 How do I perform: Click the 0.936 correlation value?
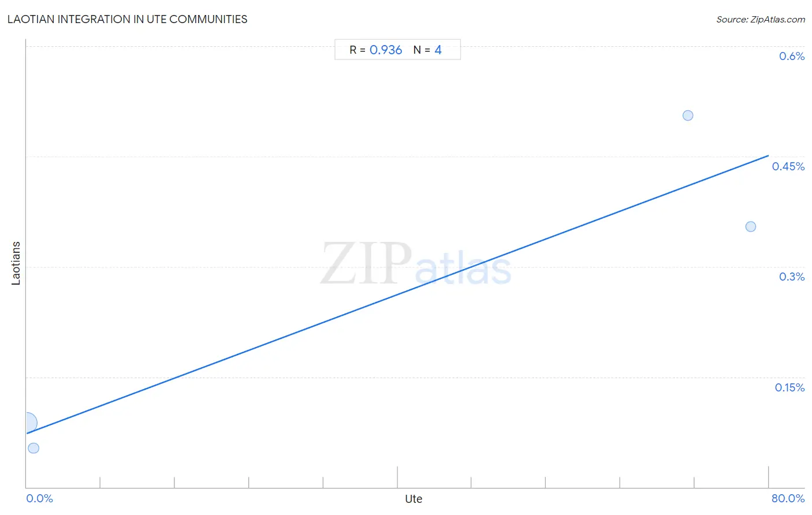point(386,50)
